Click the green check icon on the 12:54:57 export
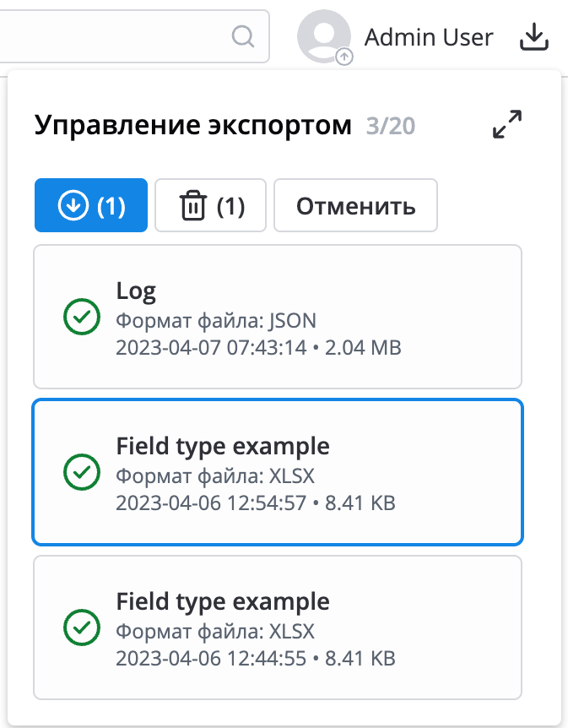 81,473
